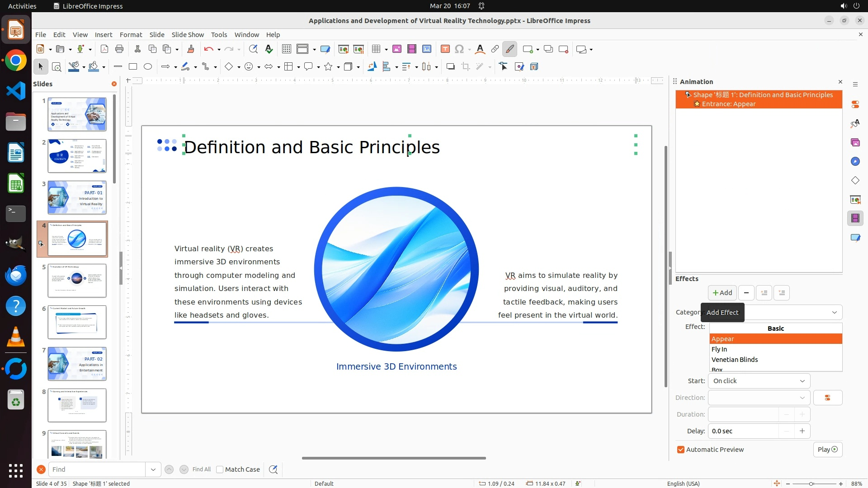Click the Insert Image toolbar icon
Image resolution: width=868 pixels, height=488 pixels.
point(396,49)
